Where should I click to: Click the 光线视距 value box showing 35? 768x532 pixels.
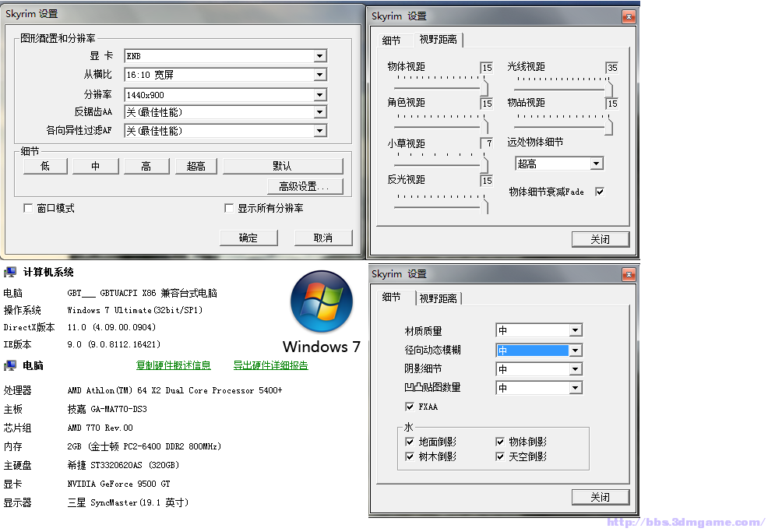[611, 68]
